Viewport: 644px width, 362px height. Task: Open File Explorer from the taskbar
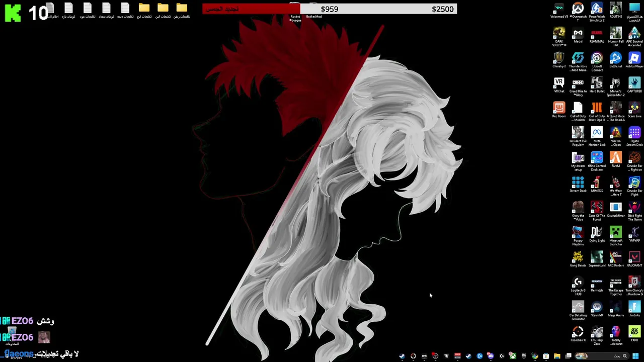[x=557, y=356]
